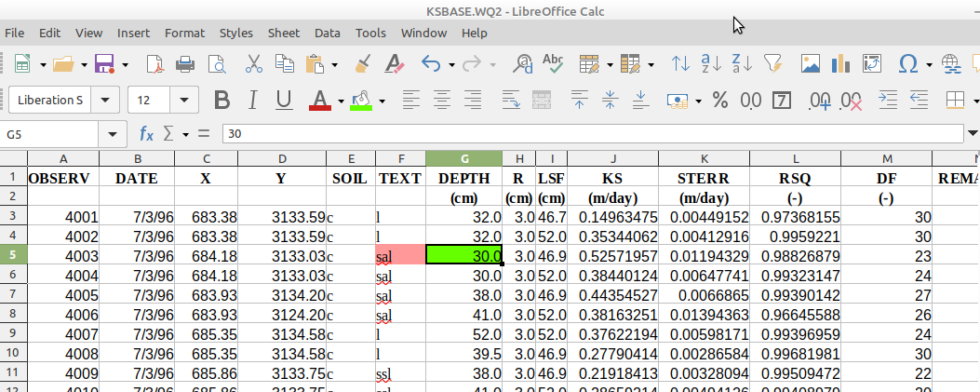Click the Paste clipboard icon
The height and width of the screenshot is (392, 980).
point(315,63)
